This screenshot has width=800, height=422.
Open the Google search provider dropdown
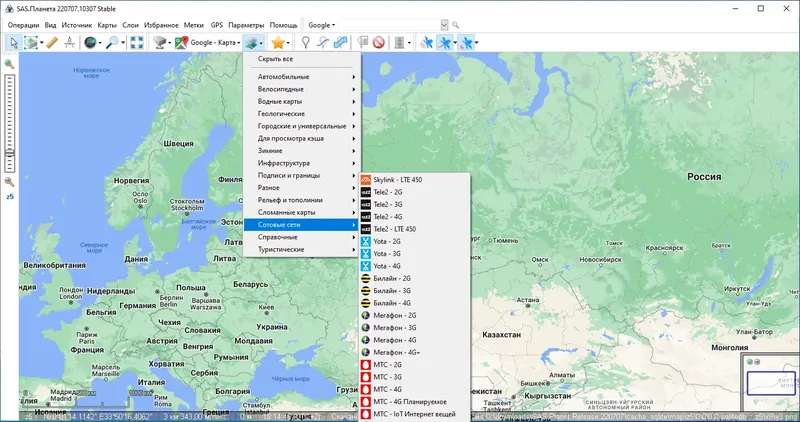[321, 25]
